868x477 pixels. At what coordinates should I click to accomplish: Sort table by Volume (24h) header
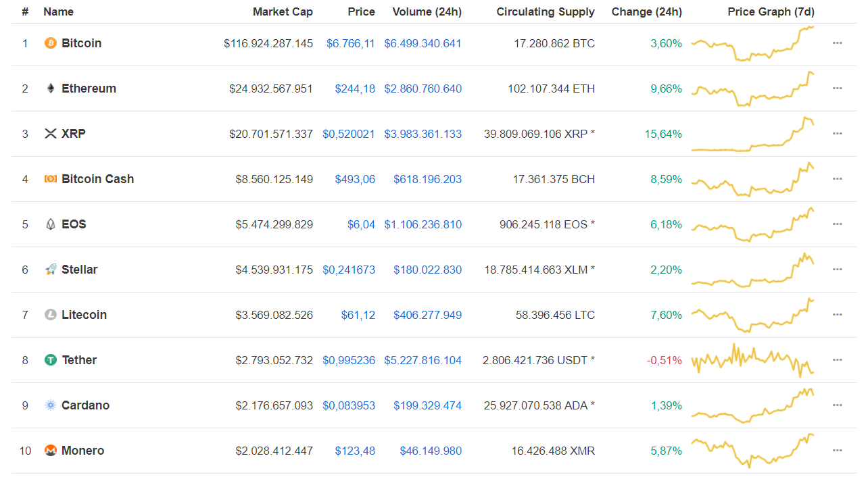(x=427, y=11)
